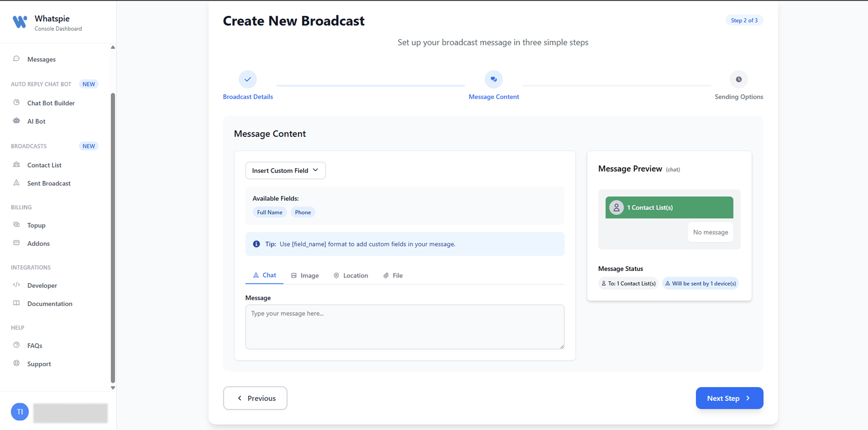Go back with Previous button
Screen dimensions: 868x430
tap(255, 398)
